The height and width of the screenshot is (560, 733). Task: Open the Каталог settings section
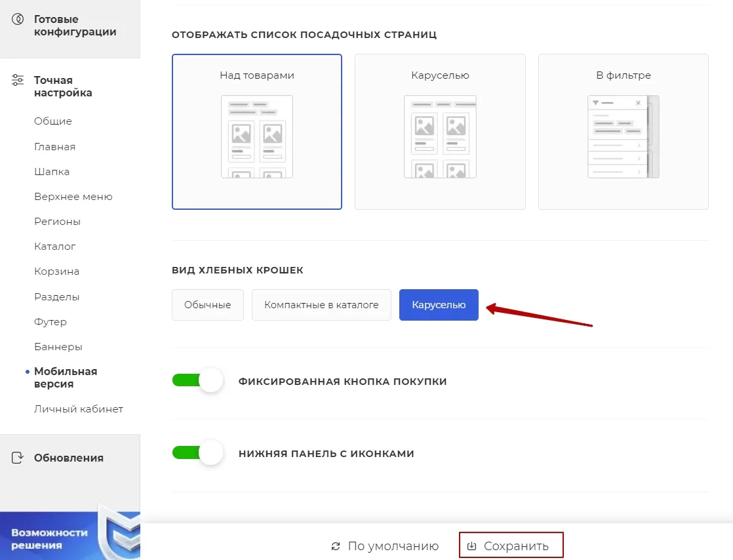point(54,247)
